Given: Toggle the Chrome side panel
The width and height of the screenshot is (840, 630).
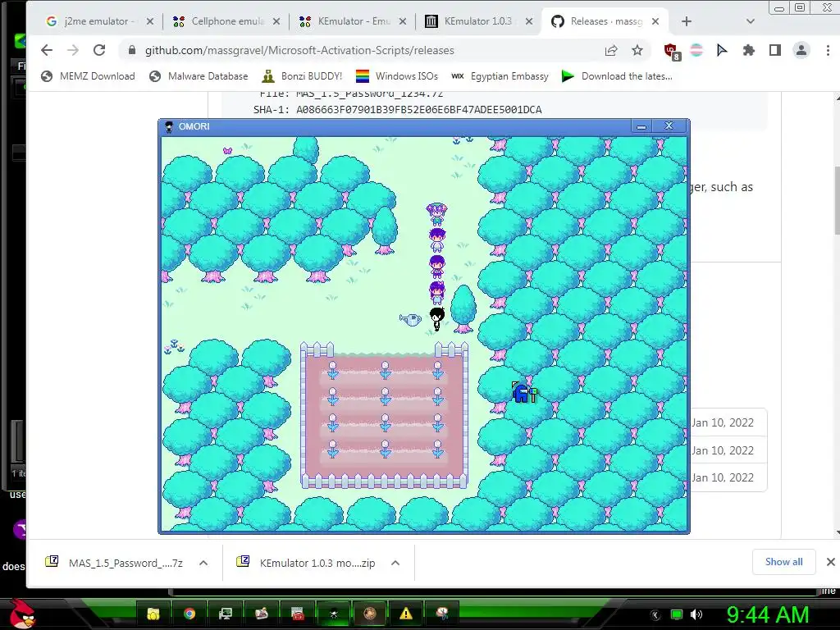Looking at the screenshot, I should [x=774, y=50].
